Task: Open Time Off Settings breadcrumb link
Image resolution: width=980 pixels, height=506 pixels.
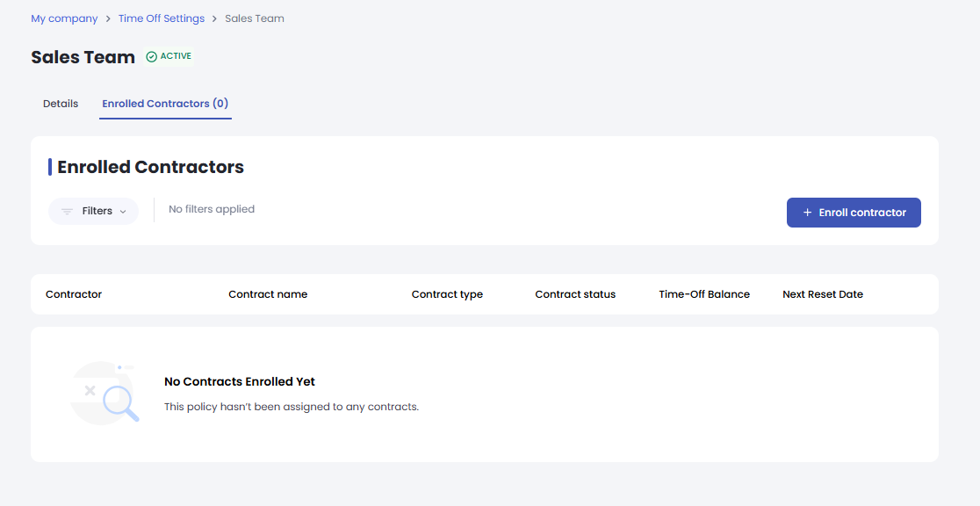Action: coord(162,18)
